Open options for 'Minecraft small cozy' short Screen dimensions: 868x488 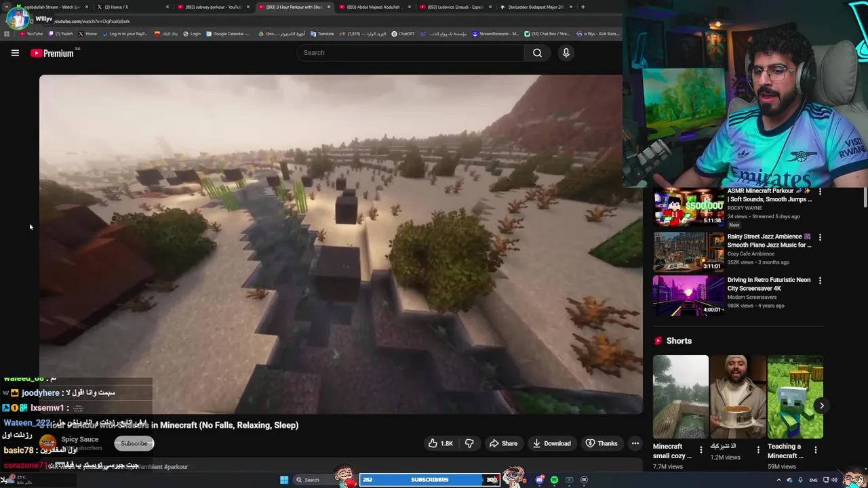click(x=701, y=449)
